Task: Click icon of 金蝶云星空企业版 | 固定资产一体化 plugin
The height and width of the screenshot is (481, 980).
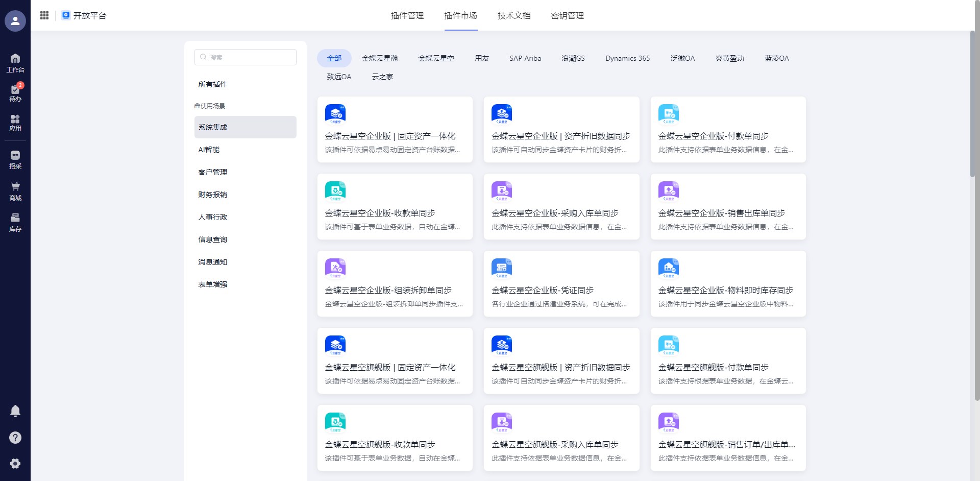Action: 335,114
